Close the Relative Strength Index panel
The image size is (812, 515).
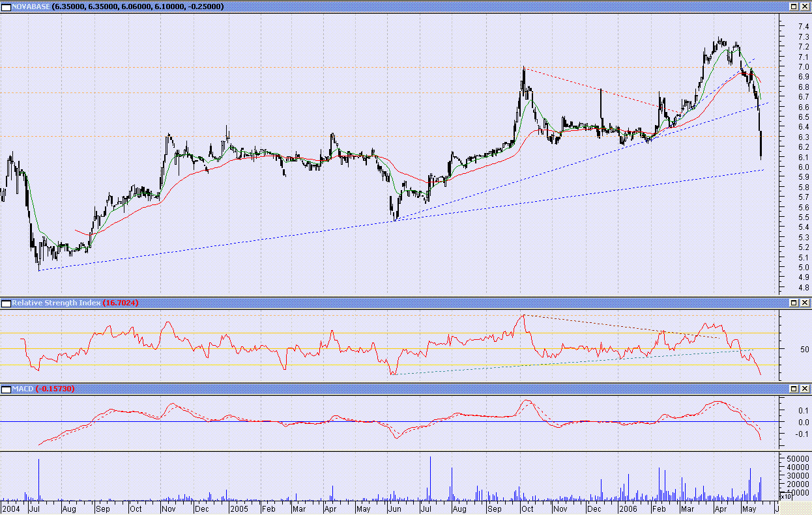804,303
